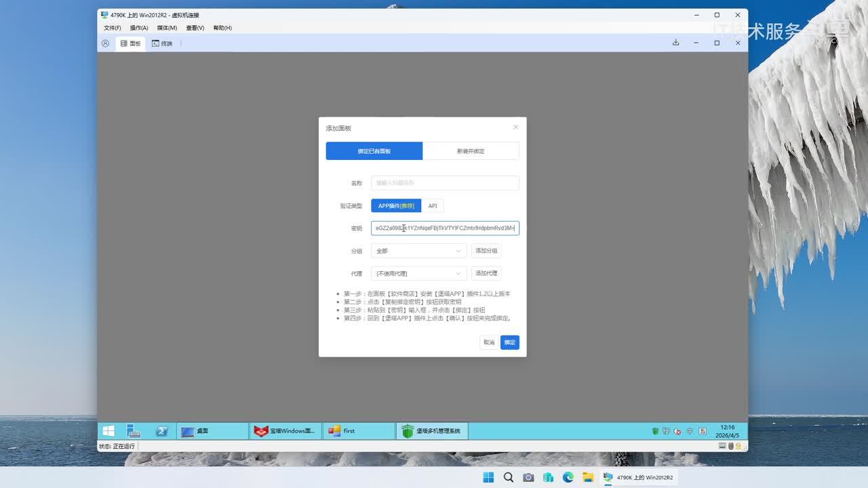Viewport: 868px width, 488px height.
Task: Open File Explorer from host taskbar
Action: [x=588, y=477]
